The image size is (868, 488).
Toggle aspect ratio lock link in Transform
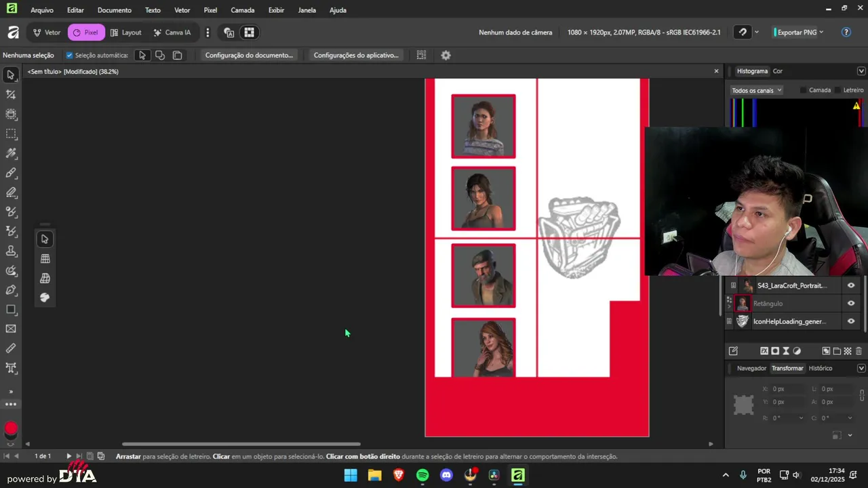(862, 395)
